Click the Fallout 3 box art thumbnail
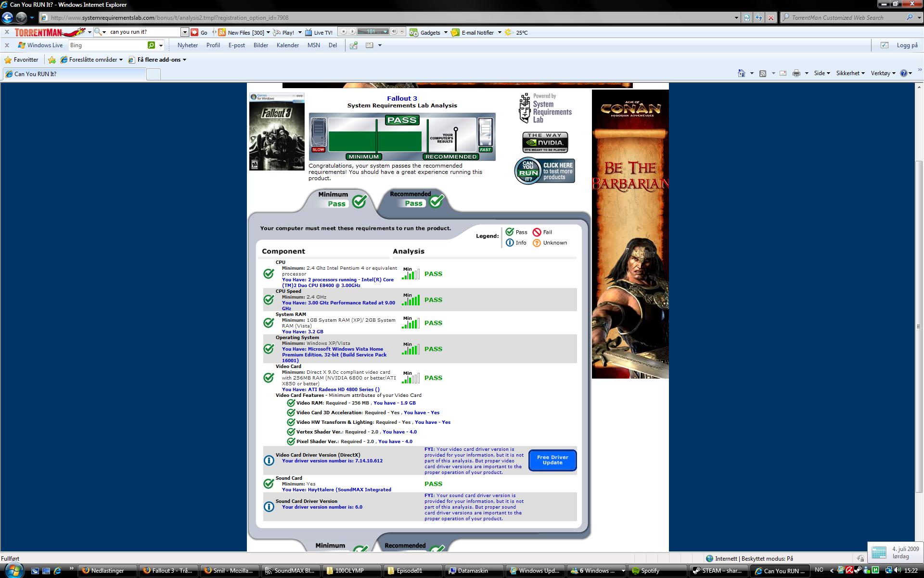 tap(277, 131)
